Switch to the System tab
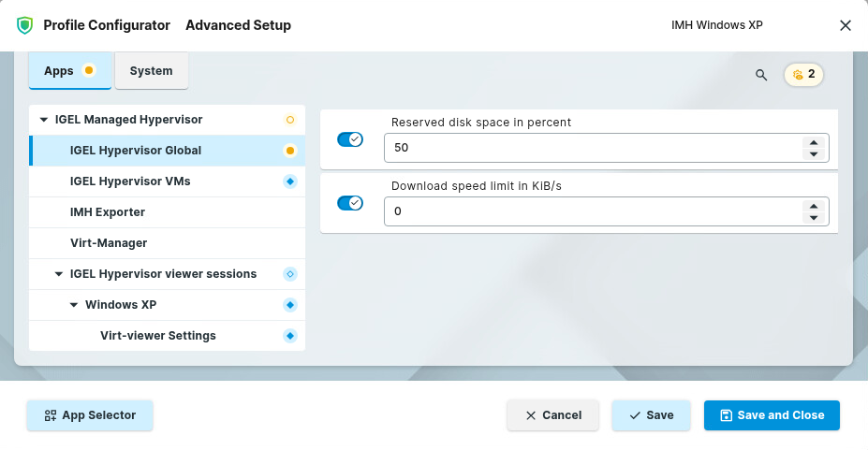The image size is (868, 450). click(151, 71)
